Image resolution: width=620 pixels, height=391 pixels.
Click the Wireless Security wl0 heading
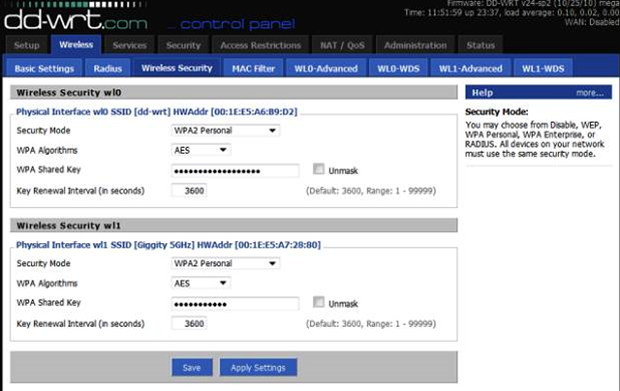69,93
